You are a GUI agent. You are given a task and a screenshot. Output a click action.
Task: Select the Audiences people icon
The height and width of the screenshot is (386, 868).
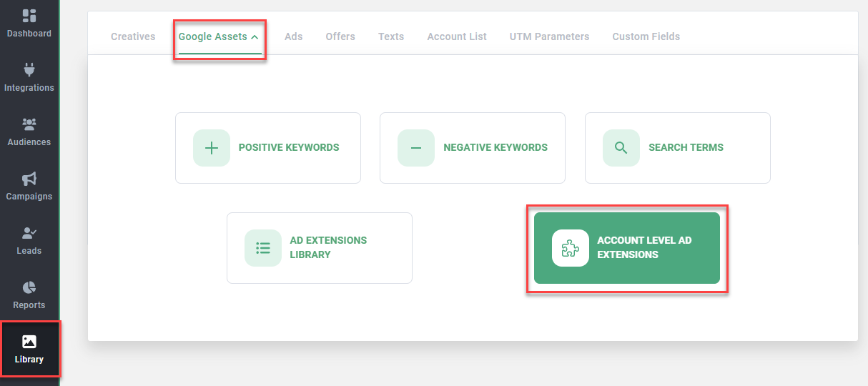(x=29, y=124)
